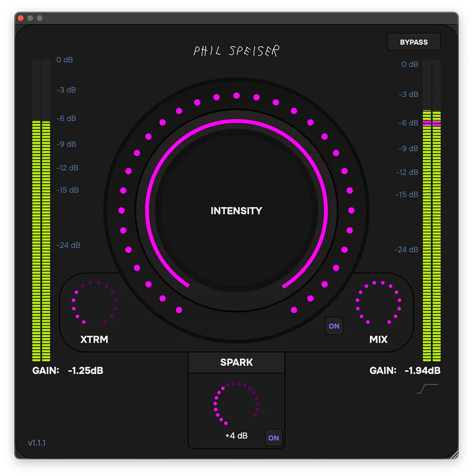473x476 pixels.
Task: Click the output level meter
Action: pos(432,210)
